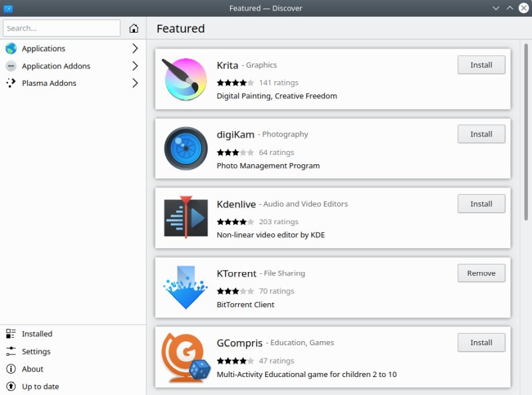Expand the Plasma Addons chevron
Viewport: 532px width, 395px height.
(x=135, y=83)
